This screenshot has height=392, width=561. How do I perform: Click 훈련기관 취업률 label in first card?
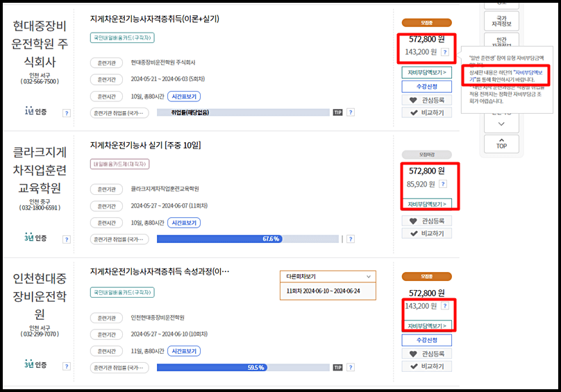[x=119, y=113]
